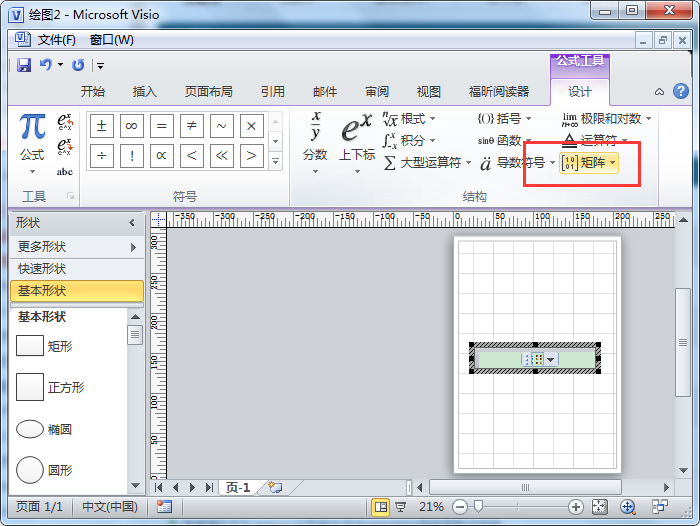This screenshot has width=700, height=526.
Task: Insert the less-than < symbol
Action: (x=192, y=155)
